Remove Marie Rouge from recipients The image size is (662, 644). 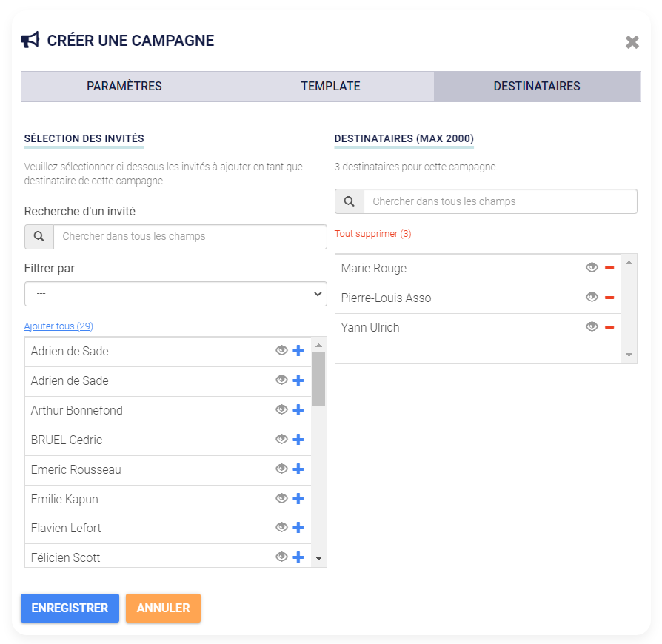(x=609, y=268)
